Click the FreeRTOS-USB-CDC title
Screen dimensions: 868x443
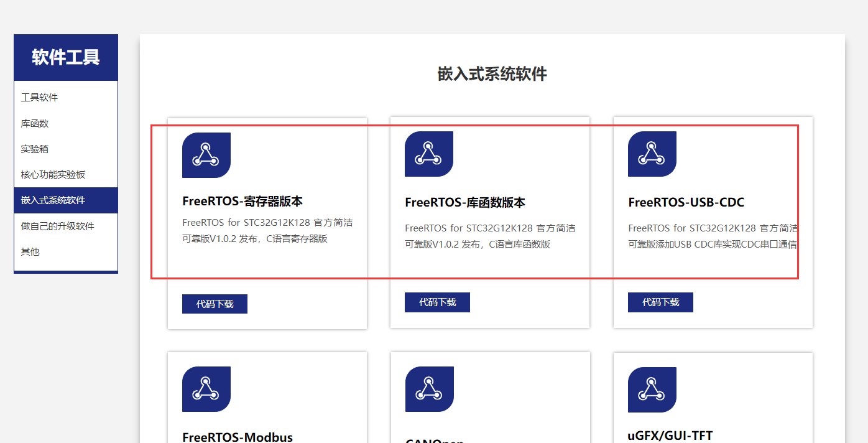(x=686, y=203)
